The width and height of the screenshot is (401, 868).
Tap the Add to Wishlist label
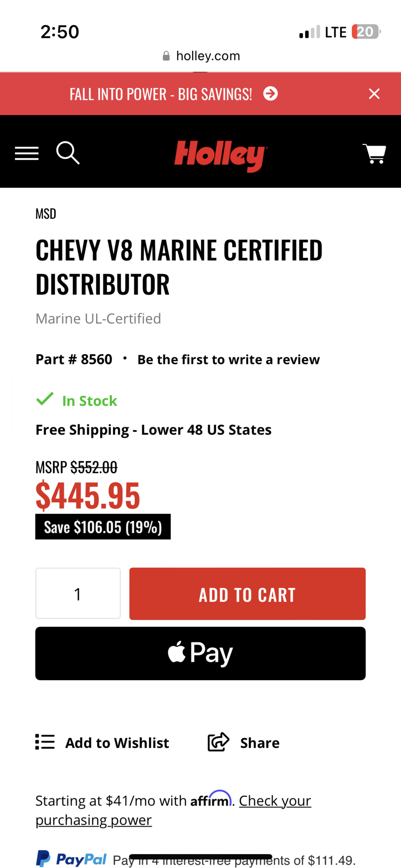coord(117,743)
